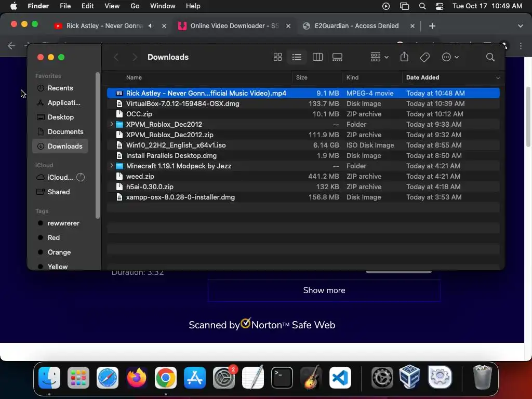
Task: Open Visual Studio Code from Dock
Action: 340,378
